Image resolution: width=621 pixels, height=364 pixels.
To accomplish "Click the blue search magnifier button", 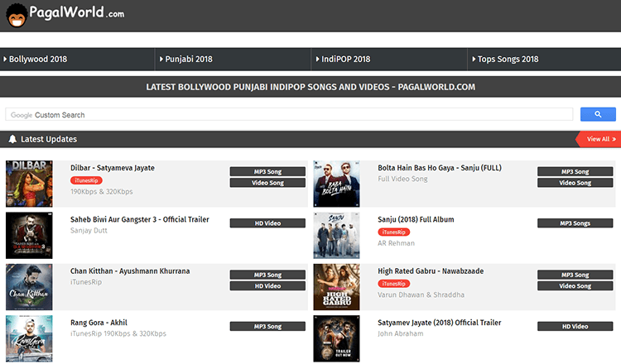I will point(598,114).
